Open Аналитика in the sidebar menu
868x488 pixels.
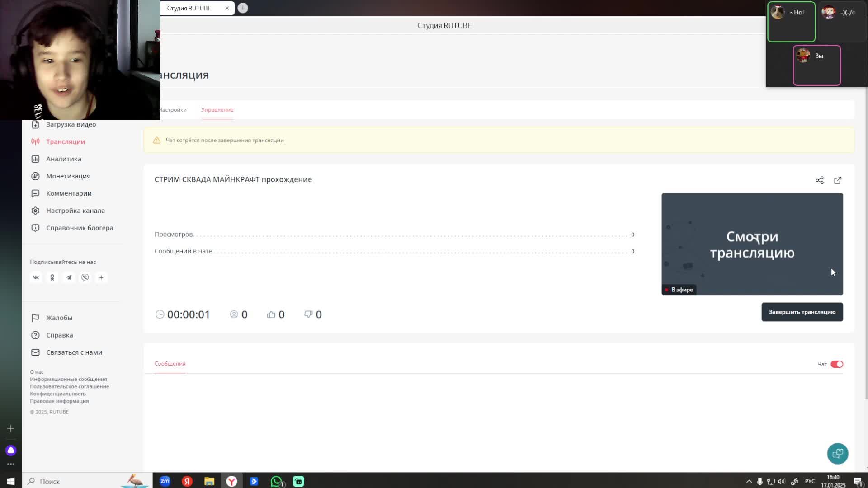coord(64,159)
